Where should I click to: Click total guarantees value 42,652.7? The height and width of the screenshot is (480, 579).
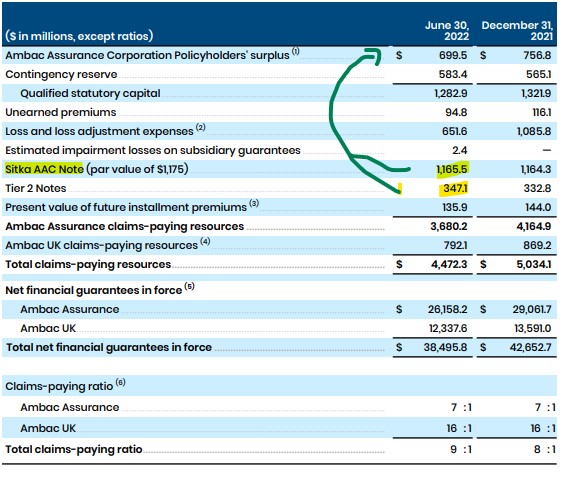coord(531,347)
